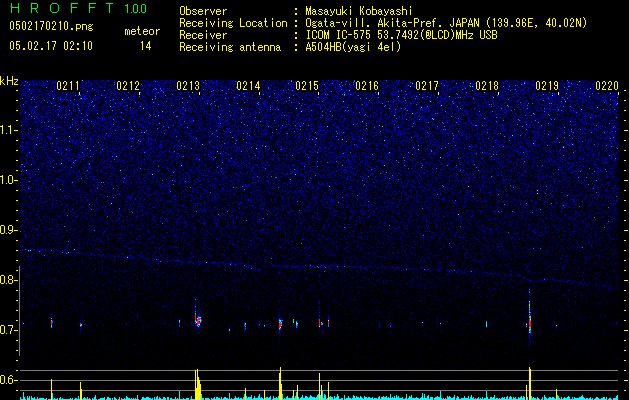Click the bright meteor echo just before 0219
629x400 pixels.
(530, 321)
